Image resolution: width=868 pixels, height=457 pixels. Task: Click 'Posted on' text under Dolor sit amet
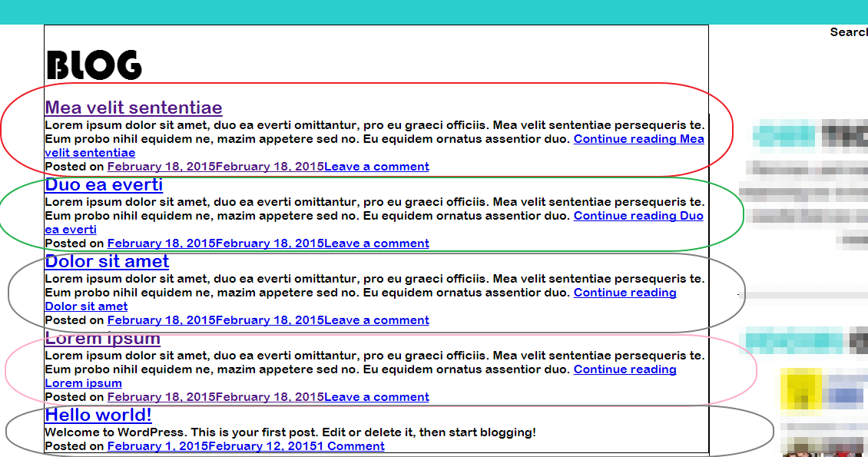coord(75,320)
